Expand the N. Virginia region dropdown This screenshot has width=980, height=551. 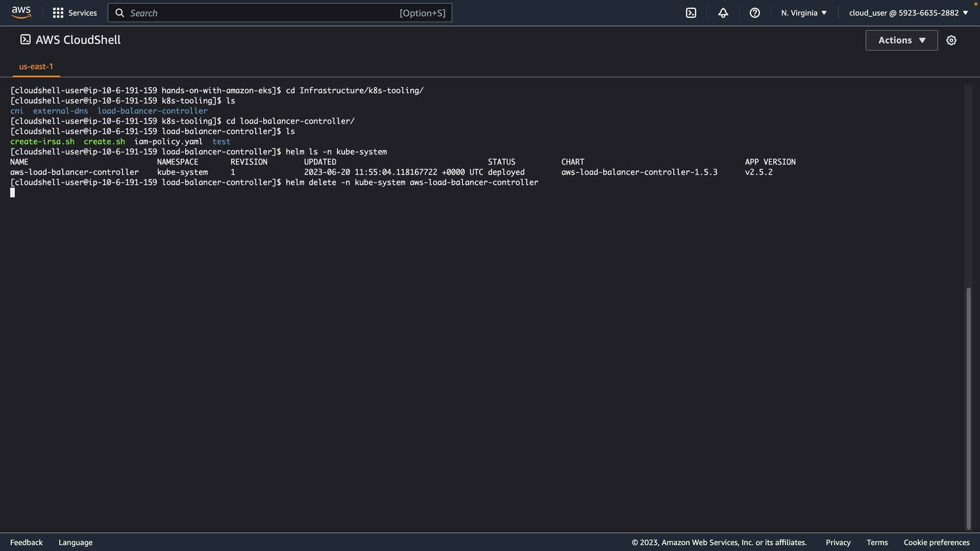803,13
